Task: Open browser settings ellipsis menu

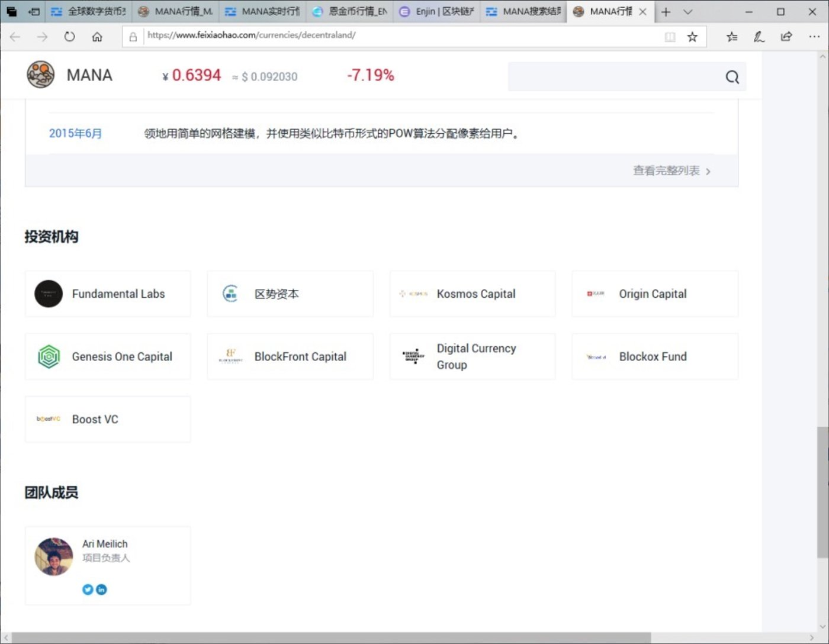Action: point(814,37)
